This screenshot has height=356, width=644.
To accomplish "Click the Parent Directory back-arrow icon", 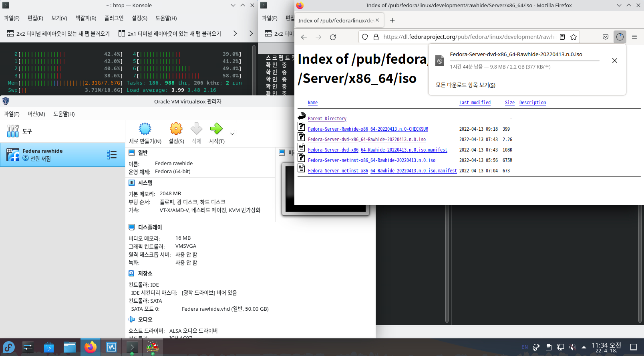I will click(302, 116).
